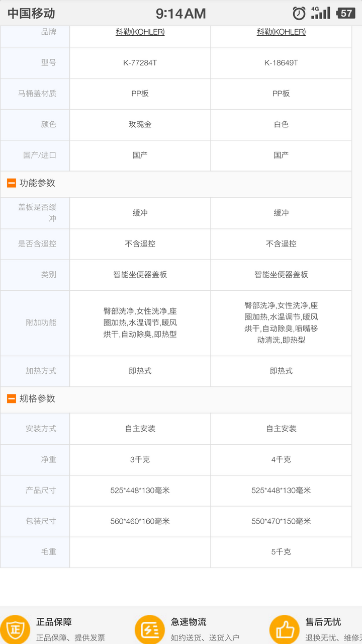Select model number K-77284T
This screenshot has height=644, width=362.
tap(140, 63)
